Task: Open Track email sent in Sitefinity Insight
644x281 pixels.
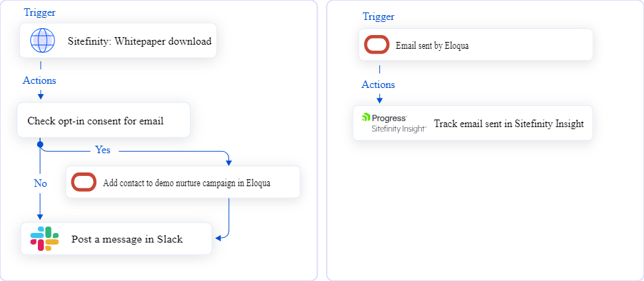Action: 473,123
